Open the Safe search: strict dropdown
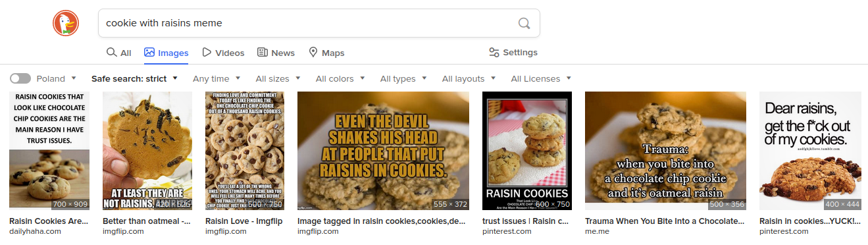Screen dimensions: 868x245 [134, 78]
